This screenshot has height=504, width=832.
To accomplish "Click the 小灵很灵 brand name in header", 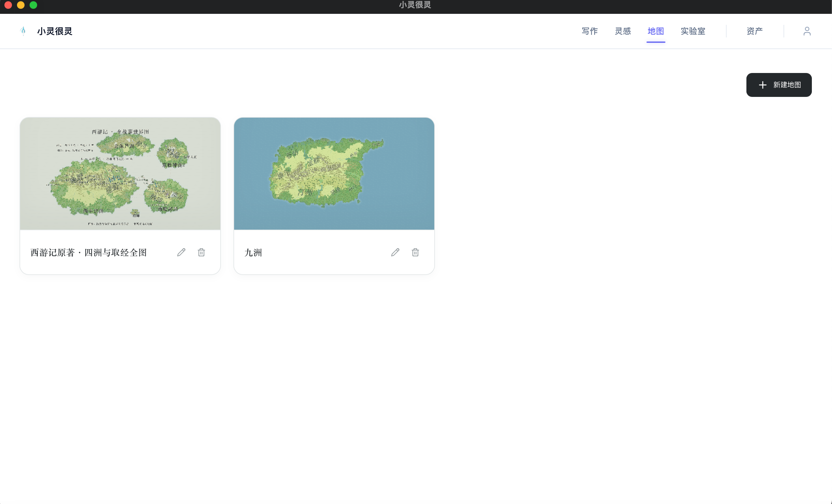I will (55, 31).
